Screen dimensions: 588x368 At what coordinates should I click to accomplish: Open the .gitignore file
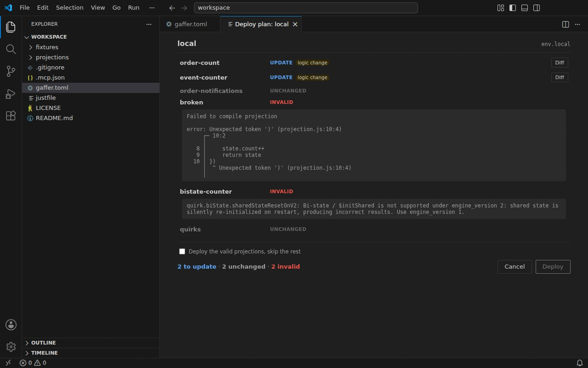tap(90, 67)
